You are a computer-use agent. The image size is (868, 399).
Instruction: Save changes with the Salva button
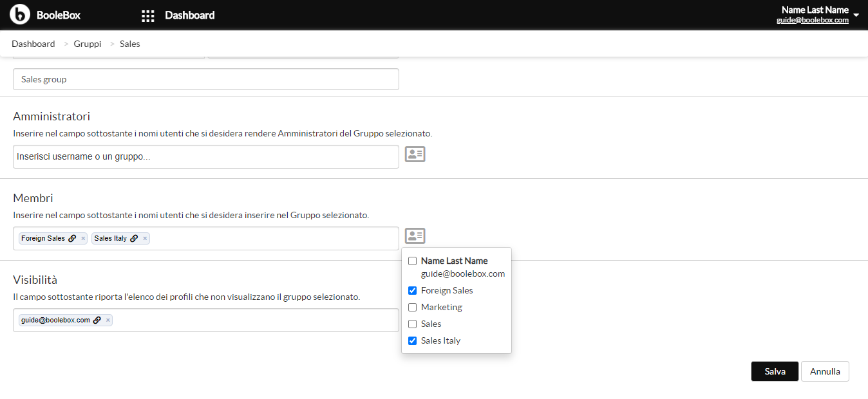coord(775,371)
